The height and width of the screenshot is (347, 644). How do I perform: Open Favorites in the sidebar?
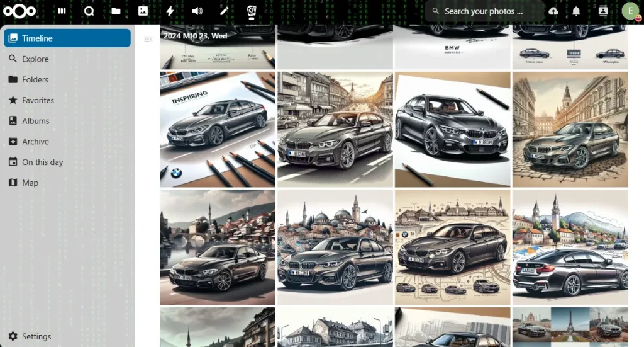click(67, 100)
